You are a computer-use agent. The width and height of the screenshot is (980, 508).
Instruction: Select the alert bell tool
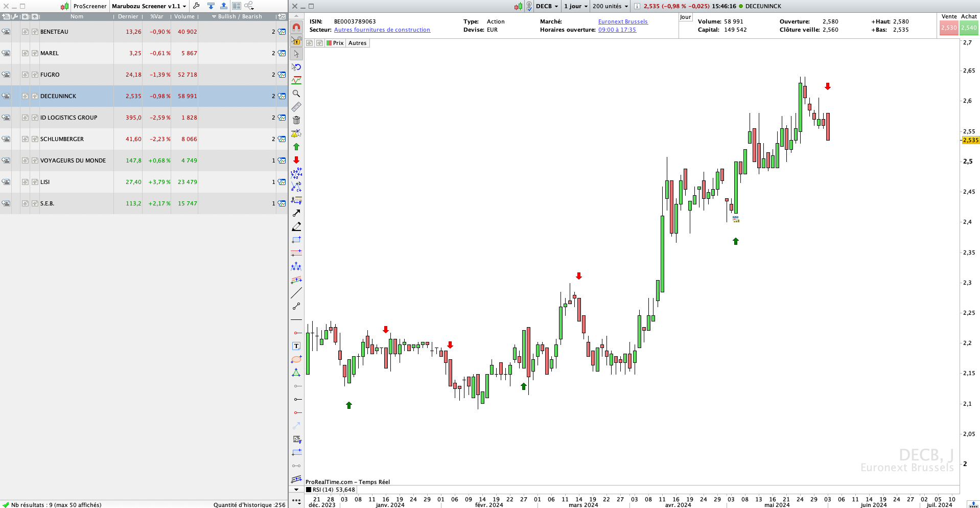point(296,133)
